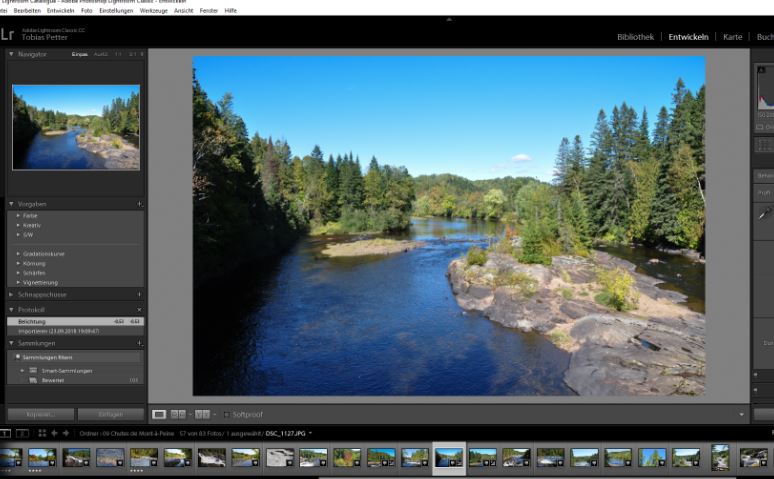The width and height of the screenshot is (774, 479).
Task: Click the histogram shadow clipping indicator
Action: point(761,70)
